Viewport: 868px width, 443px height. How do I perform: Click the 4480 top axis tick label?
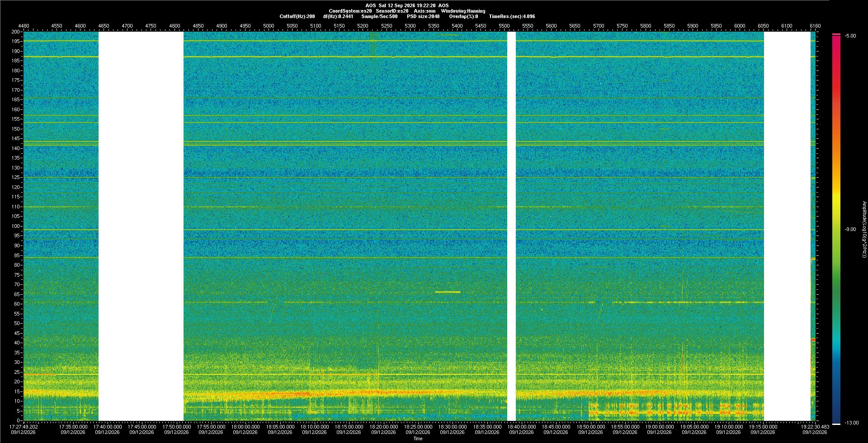(24, 26)
